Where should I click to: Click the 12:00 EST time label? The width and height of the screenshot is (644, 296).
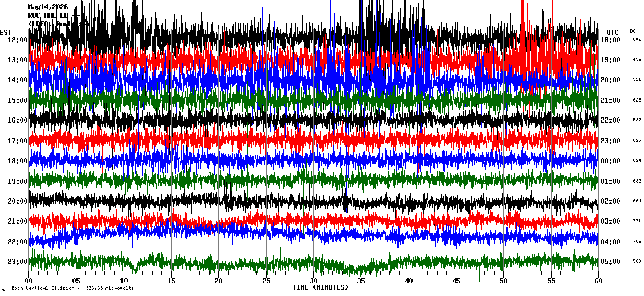[x=17, y=40]
